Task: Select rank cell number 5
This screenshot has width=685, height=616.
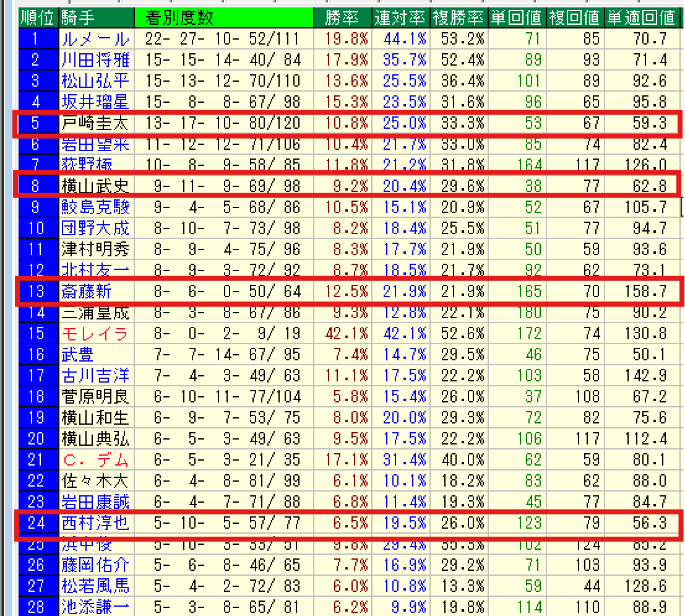Action: point(36,123)
